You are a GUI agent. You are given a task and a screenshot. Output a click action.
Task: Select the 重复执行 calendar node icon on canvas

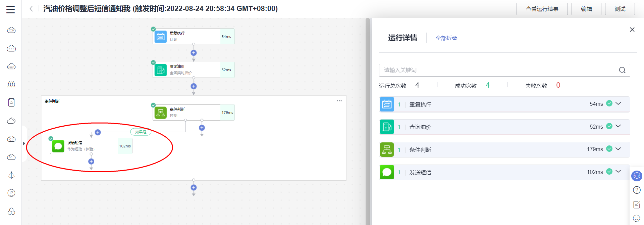click(x=161, y=37)
